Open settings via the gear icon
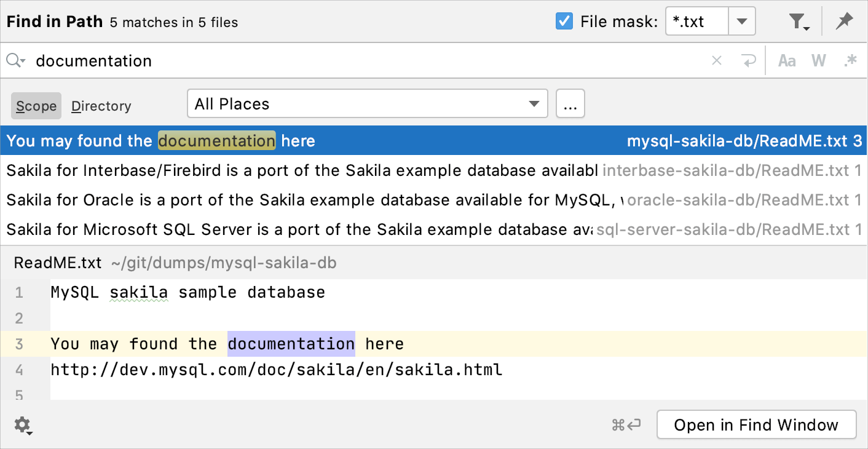This screenshot has width=868, height=449. (23, 424)
